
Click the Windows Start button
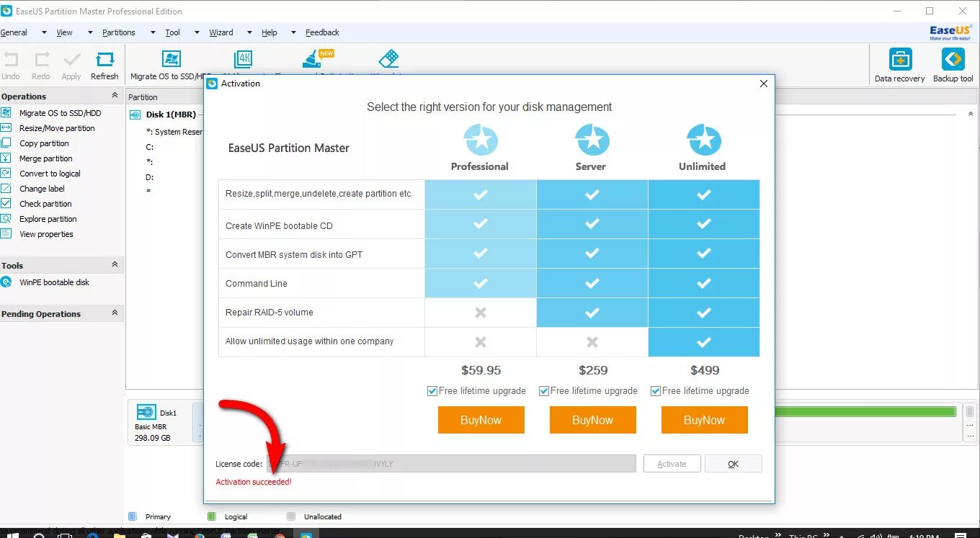click(x=12, y=535)
